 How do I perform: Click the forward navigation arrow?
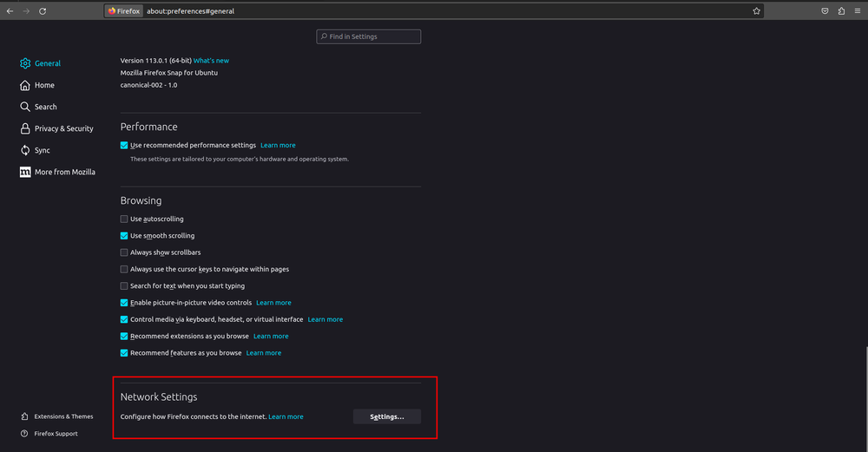(x=26, y=11)
